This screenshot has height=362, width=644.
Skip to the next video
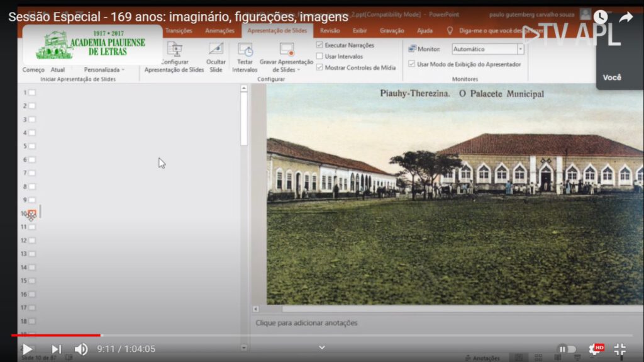pos(56,349)
